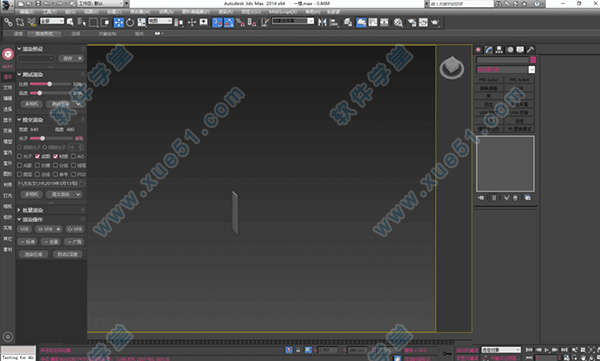Collapse the 渲染预设 rollout arrow
This screenshot has height=361, width=600.
19,49
